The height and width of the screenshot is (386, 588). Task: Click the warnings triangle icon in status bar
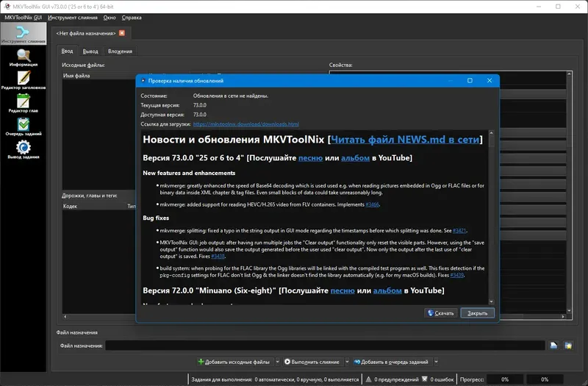[x=369, y=379]
